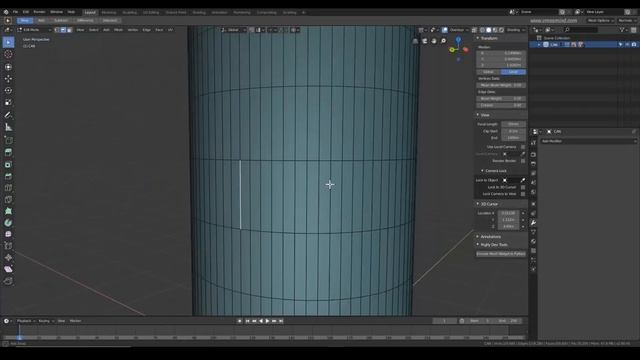Tick Render Border checkbox
640x360 pixels.
(523, 161)
